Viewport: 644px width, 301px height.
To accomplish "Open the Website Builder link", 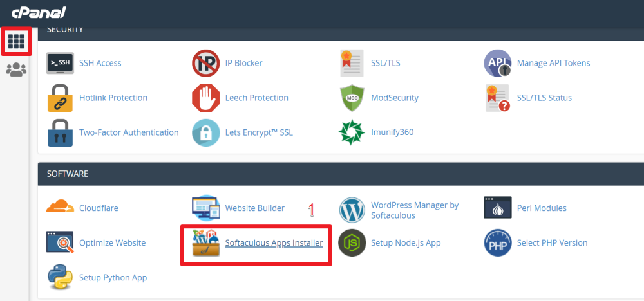I will click(x=254, y=208).
